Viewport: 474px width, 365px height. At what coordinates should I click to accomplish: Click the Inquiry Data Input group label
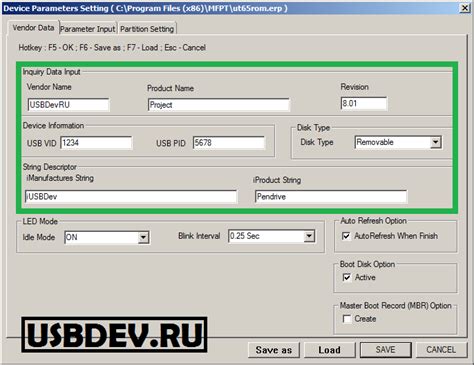coord(51,72)
